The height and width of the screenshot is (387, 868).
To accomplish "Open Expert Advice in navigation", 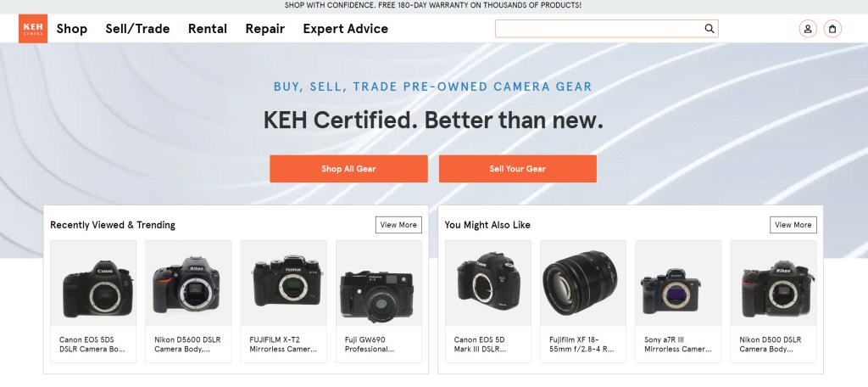I will coord(346,29).
